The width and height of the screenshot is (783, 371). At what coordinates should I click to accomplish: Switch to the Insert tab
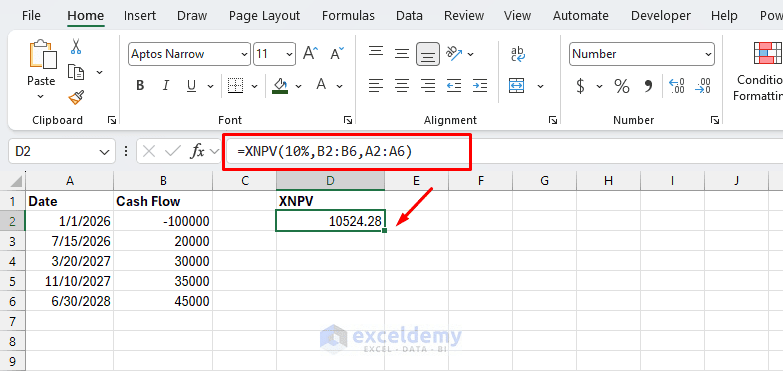(140, 15)
